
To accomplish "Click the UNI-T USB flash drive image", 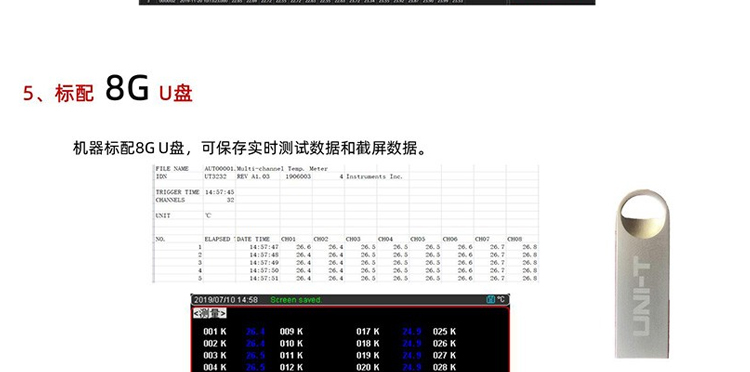I will [641, 274].
